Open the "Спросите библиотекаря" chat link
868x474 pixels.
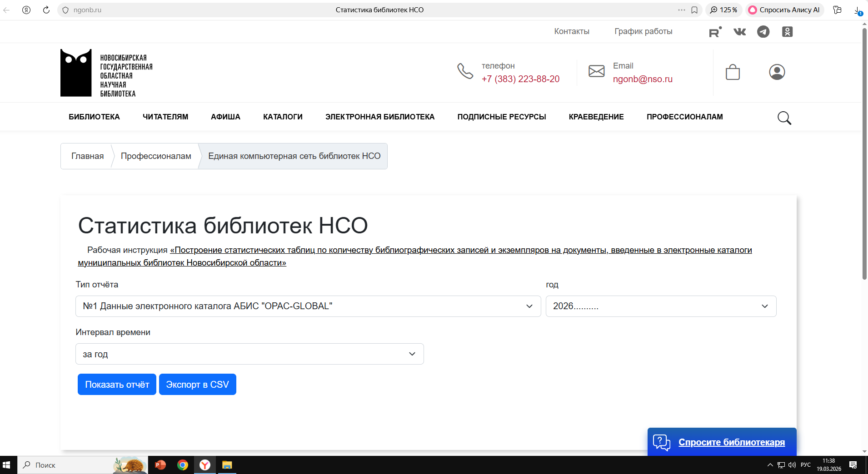pos(731,442)
